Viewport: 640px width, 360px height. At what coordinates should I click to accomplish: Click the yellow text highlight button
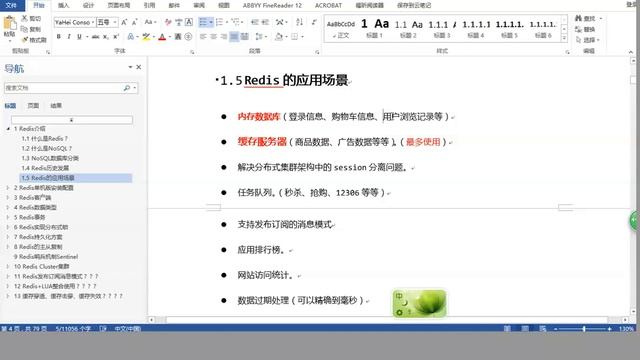point(146,37)
